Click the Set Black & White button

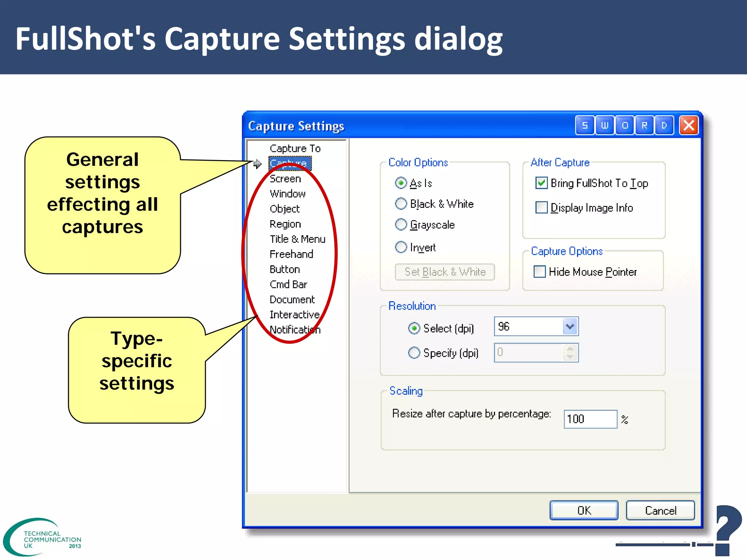[445, 272]
